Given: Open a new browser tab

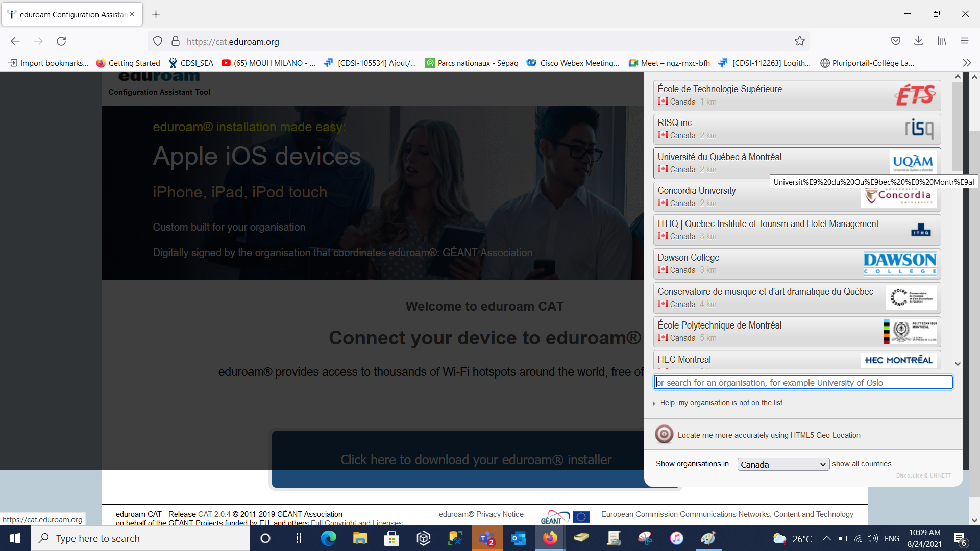Looking at the screenshot, I should click(x=156, y=14).
